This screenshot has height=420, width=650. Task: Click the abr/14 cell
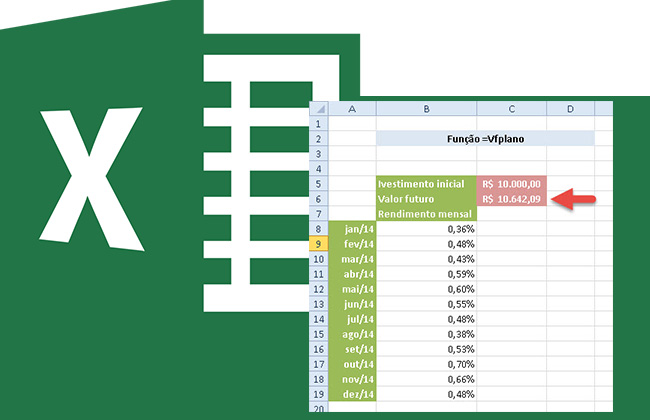coord(352,274)
